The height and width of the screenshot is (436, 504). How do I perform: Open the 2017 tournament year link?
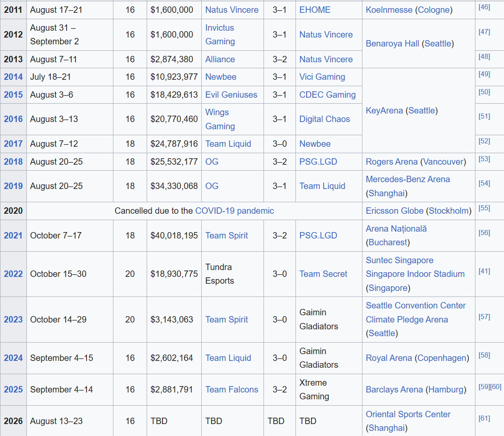pyautogui.click(x=13, y=144)
